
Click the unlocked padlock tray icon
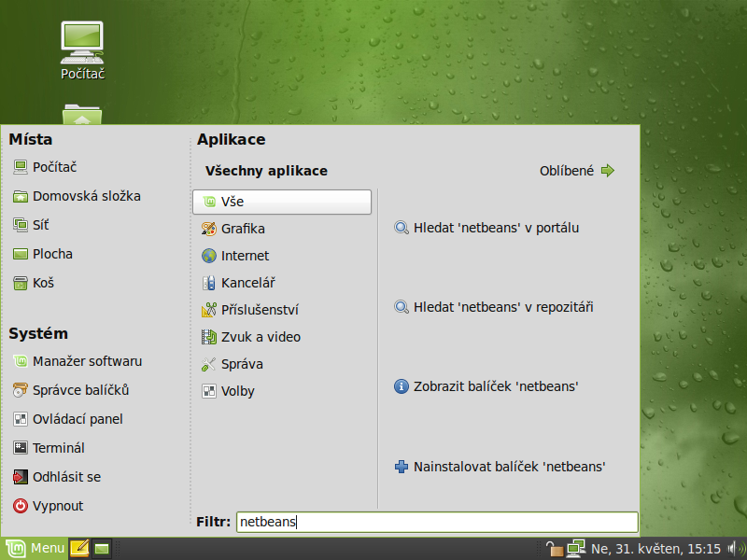(x=554, y=549)
